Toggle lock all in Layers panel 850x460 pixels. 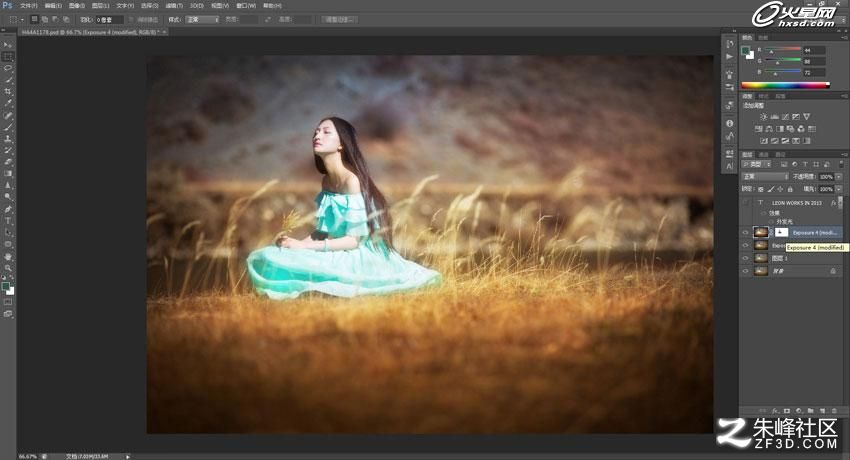[790, 189]
